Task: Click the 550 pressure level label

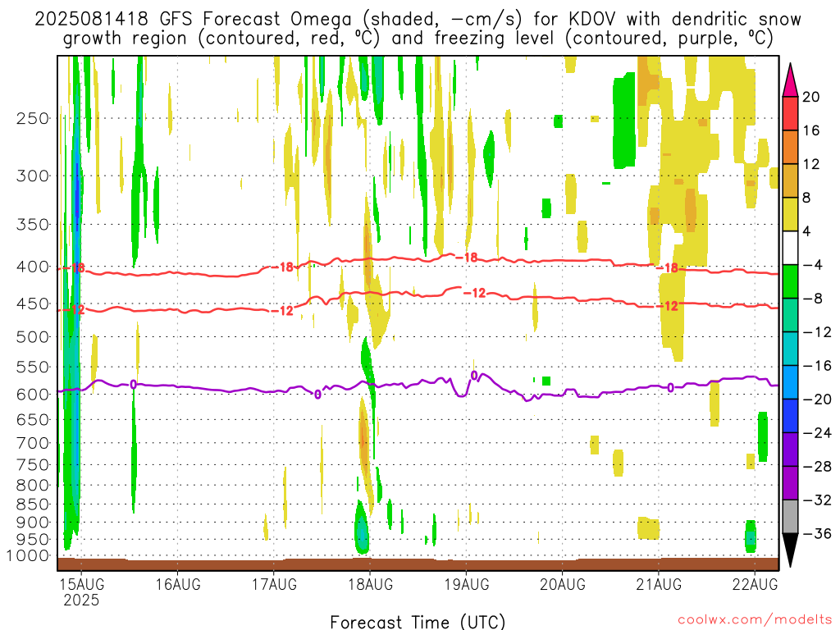Action: coord(33,367)
